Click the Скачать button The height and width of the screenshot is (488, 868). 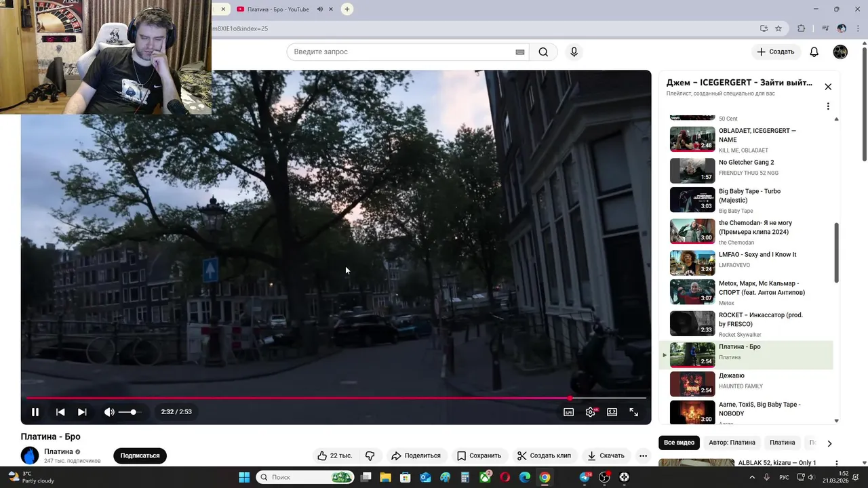[606, 455]
